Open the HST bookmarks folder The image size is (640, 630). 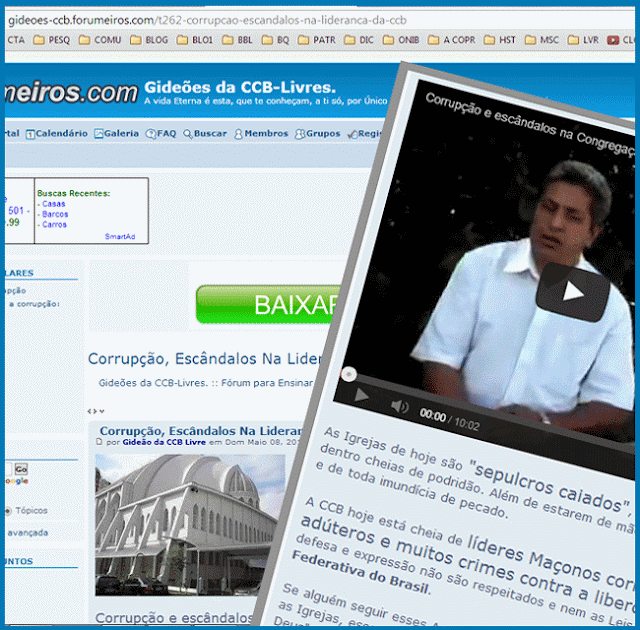pyautogui.click(x=500, y=40)
